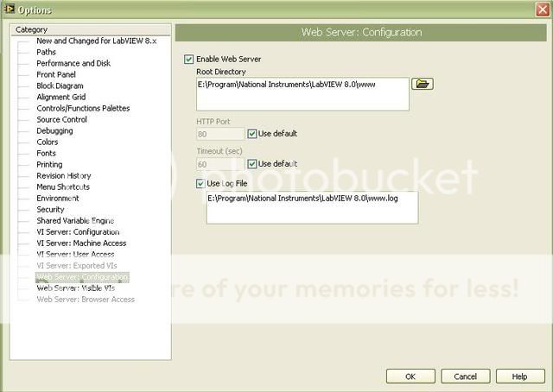Open Web Server: Visible VIs category
This screenshot has height=392, width=553.
pos(75,288)
